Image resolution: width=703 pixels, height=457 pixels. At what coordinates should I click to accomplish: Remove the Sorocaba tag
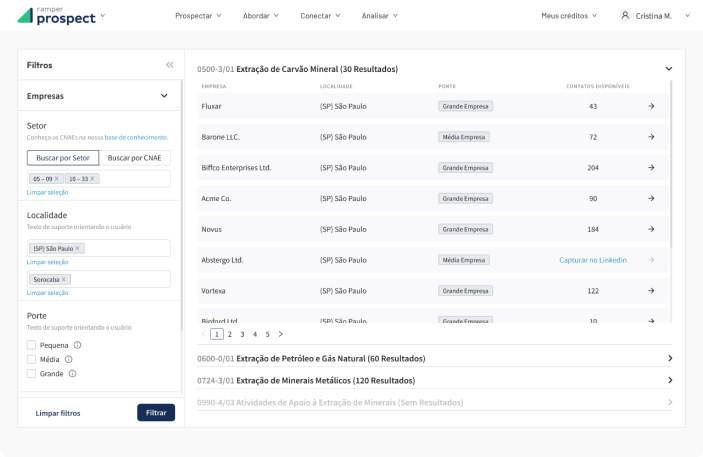click(64, 279)
